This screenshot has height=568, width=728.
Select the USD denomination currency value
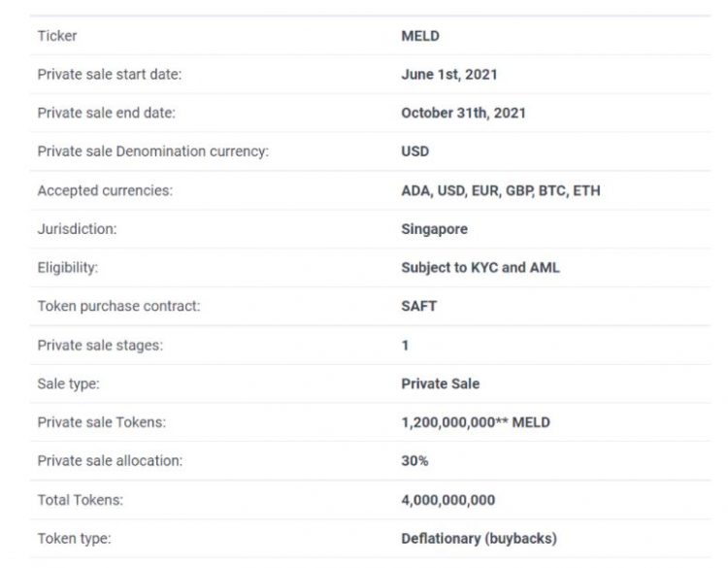pos(414,151)
